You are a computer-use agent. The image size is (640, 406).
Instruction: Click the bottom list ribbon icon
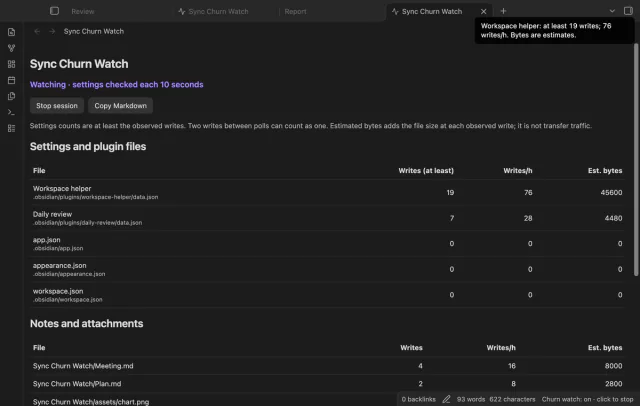(11, 128)
